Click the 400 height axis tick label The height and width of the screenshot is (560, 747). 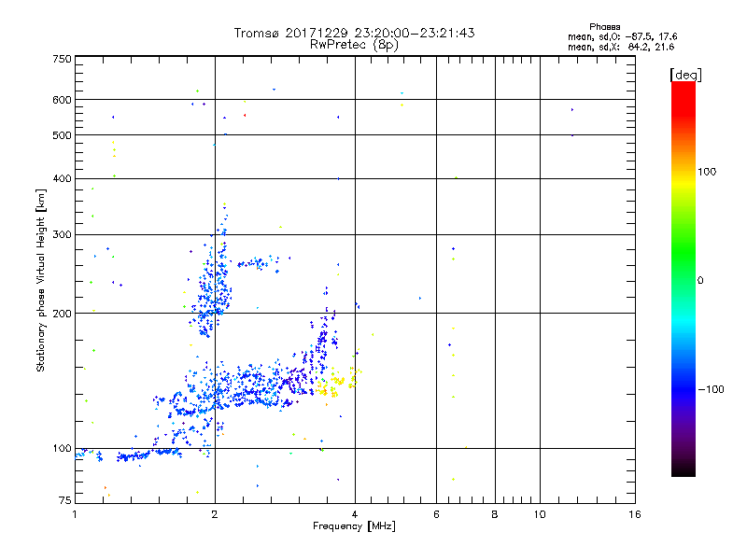point(62,178)
